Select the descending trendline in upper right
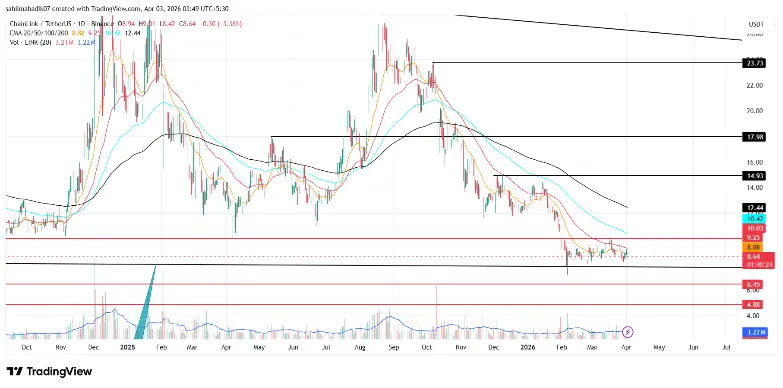The height and width of the screenshot is (388, 783). point(599,27)
